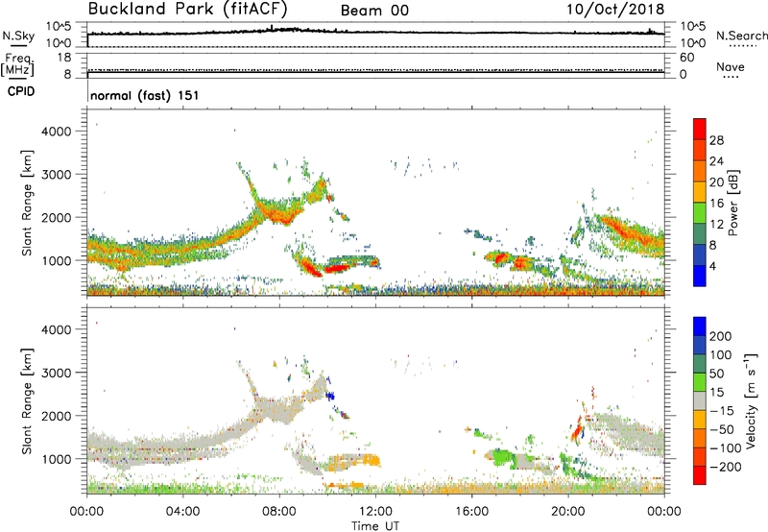This screenshot has height=532, width=768.
Task: Pick the bright blue top segment of Velocity colorbar
Action: 700,326
